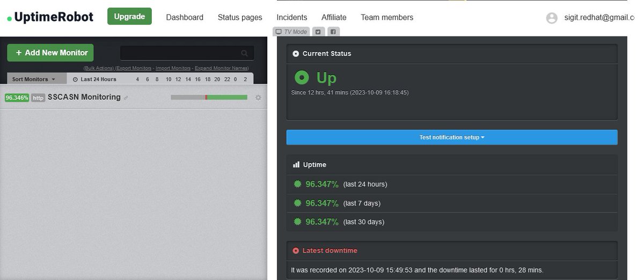Open the Dashboard menu item
Image resolution: width=644 pixels, height=280 pixels.
pyautogui.click(x=185, y=17)
